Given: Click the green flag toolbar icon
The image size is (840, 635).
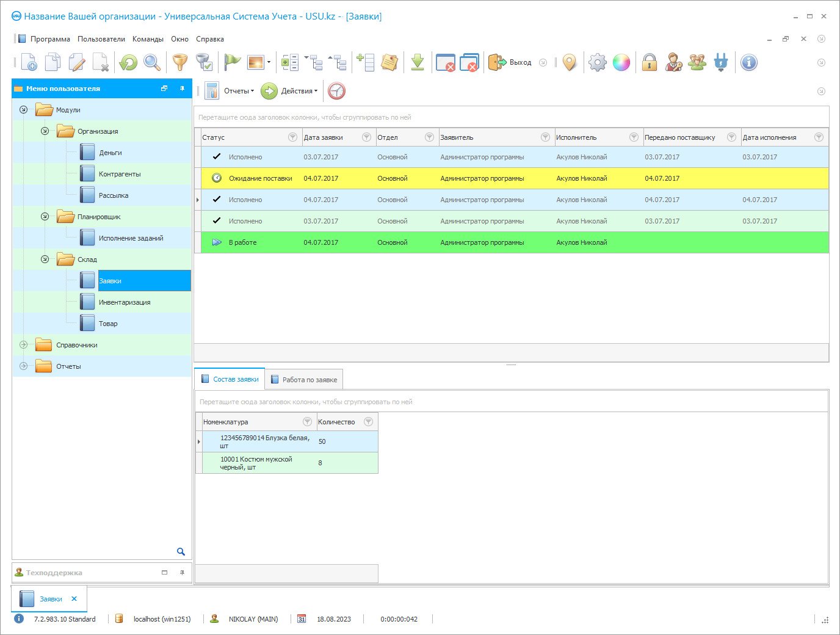Looking at the screenshot, I should point(232,62).
